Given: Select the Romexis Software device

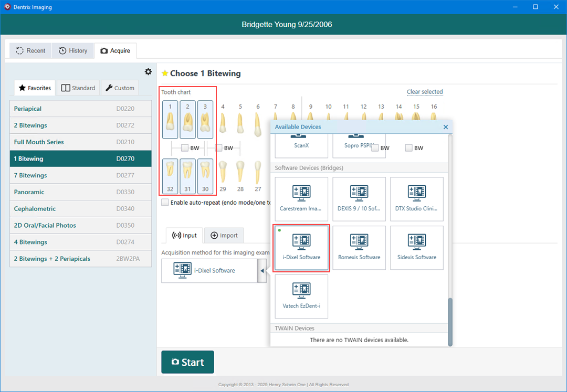Looking at the screenshot, I should point(359,248).
